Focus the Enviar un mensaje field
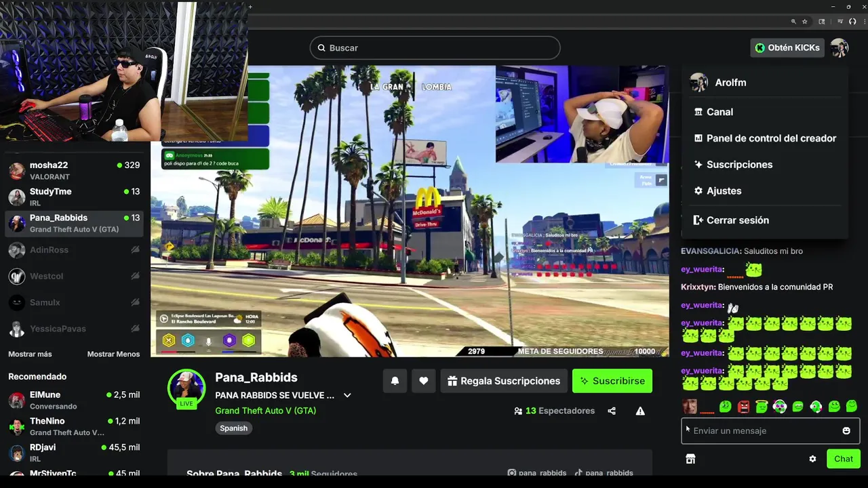 tap(770, 431)
